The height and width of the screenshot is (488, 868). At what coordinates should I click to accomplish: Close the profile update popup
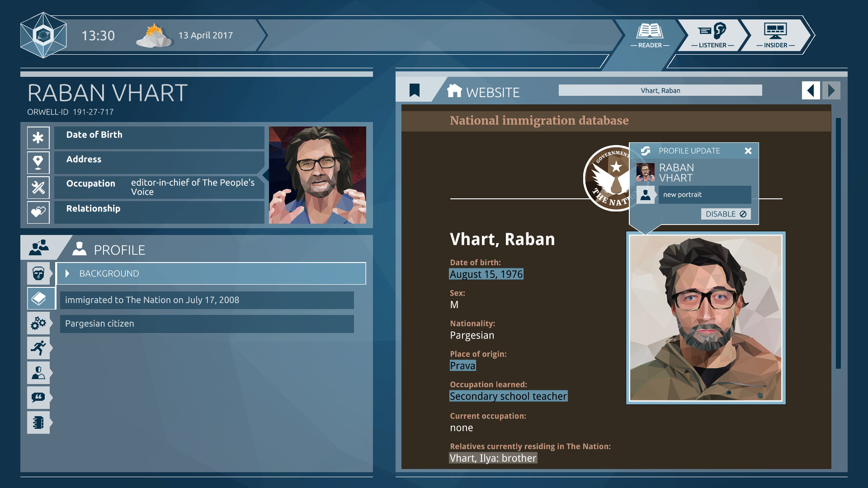tap(748, 151)
